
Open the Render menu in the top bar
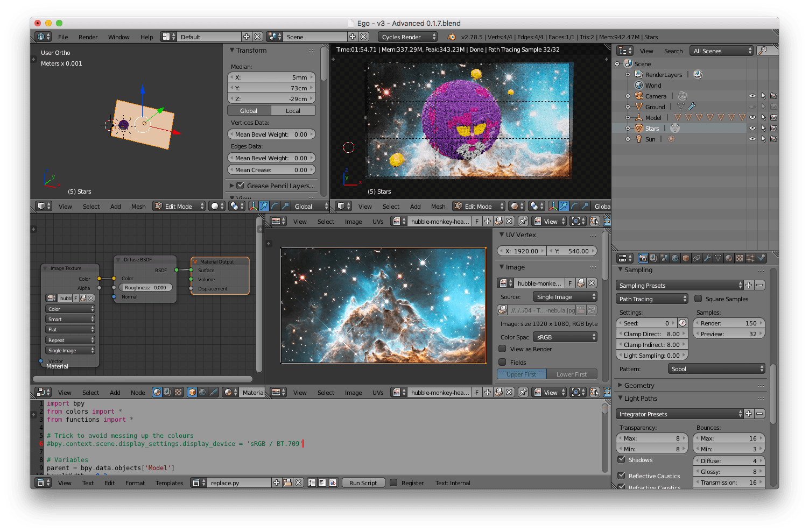tap(88, 37)
